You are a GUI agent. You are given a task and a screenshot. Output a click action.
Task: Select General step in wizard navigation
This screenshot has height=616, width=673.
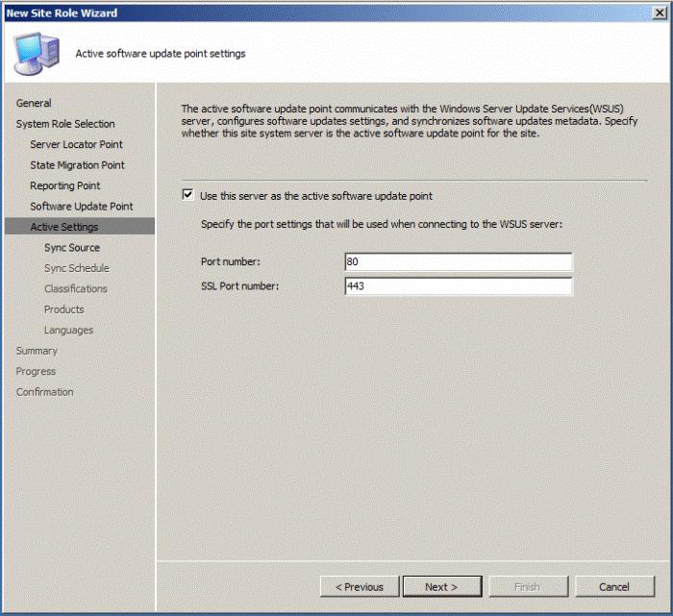[x=34, y=103]
